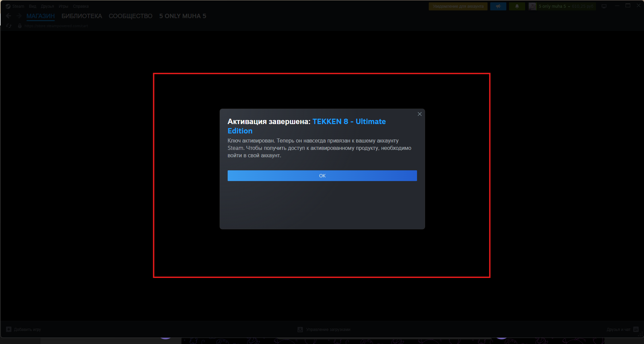The image size is (644, 344).
Task: Open the account notification button
Action: 458,6
